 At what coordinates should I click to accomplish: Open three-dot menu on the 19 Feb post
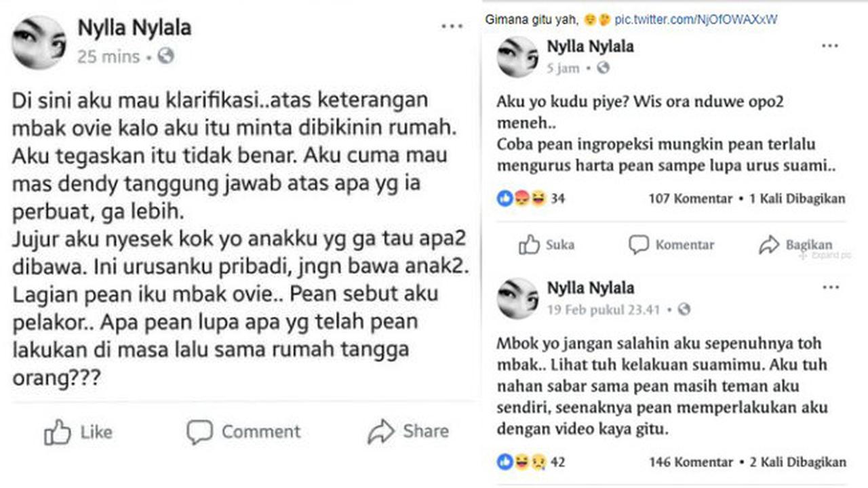click(x=830, y=287)
